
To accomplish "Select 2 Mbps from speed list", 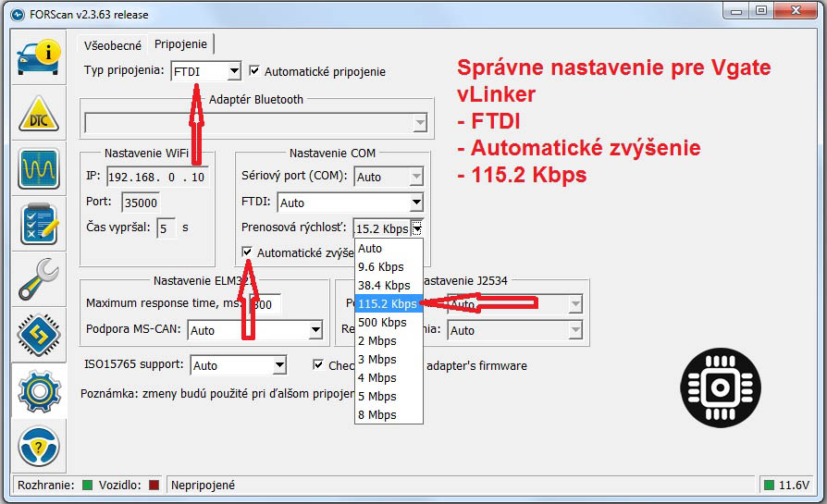I will (x=389, y=340).
